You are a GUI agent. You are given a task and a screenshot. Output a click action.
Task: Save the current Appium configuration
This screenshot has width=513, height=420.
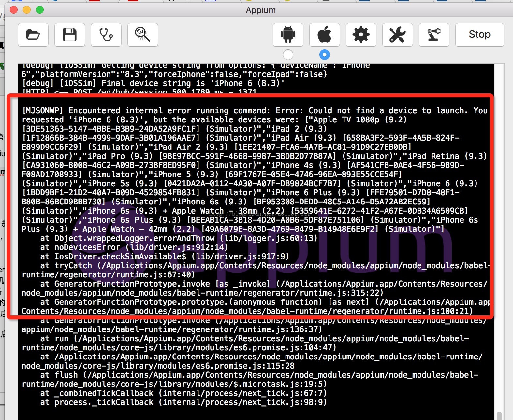pos(70,35)
